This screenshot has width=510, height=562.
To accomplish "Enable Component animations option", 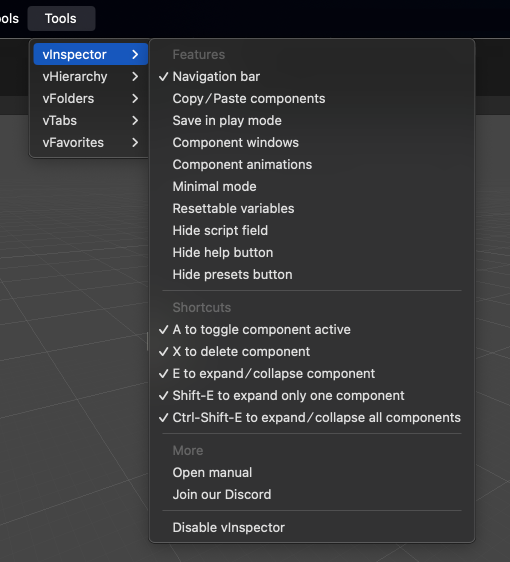I will 312,165.
